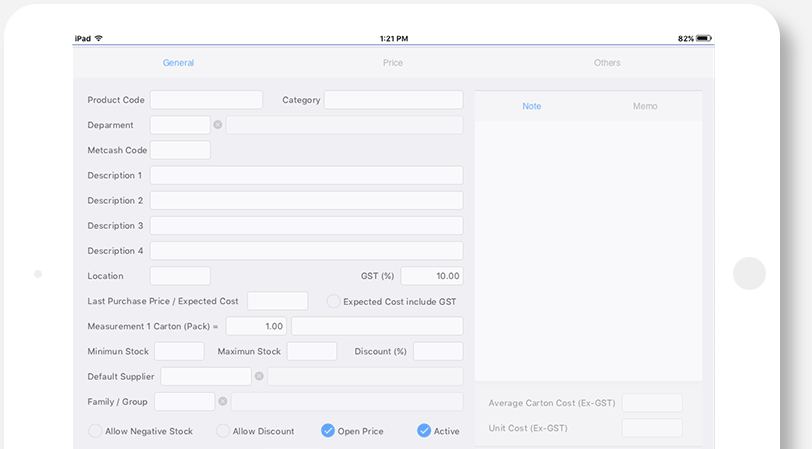This screenshot has height=449, width=812.
Task: Tap the Metcash Code label
Action: [117, 150]
